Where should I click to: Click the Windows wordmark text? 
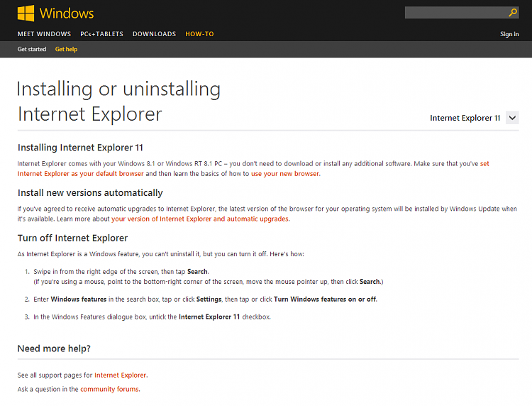tap(67, 13)
